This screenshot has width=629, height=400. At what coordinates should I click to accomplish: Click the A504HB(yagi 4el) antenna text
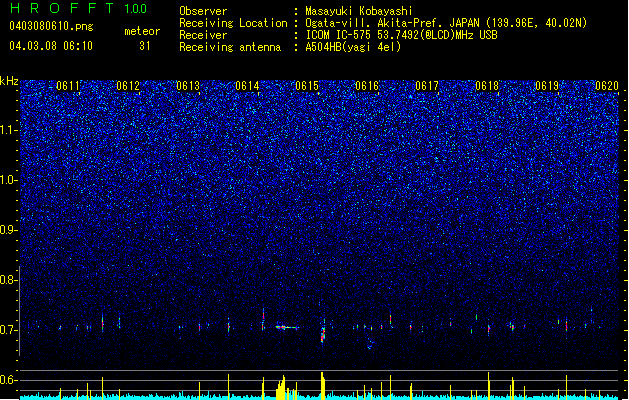pos(353,47)
